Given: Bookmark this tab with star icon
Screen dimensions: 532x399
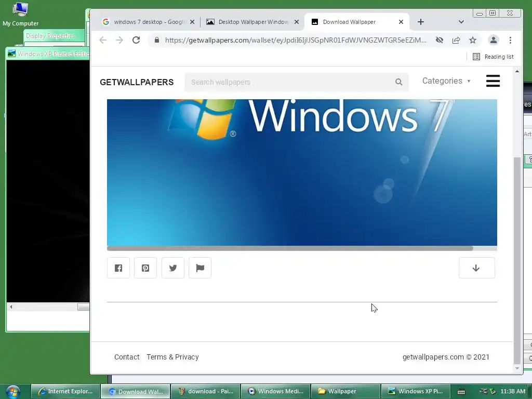Looking at the screenshot, I should (473, 40).
